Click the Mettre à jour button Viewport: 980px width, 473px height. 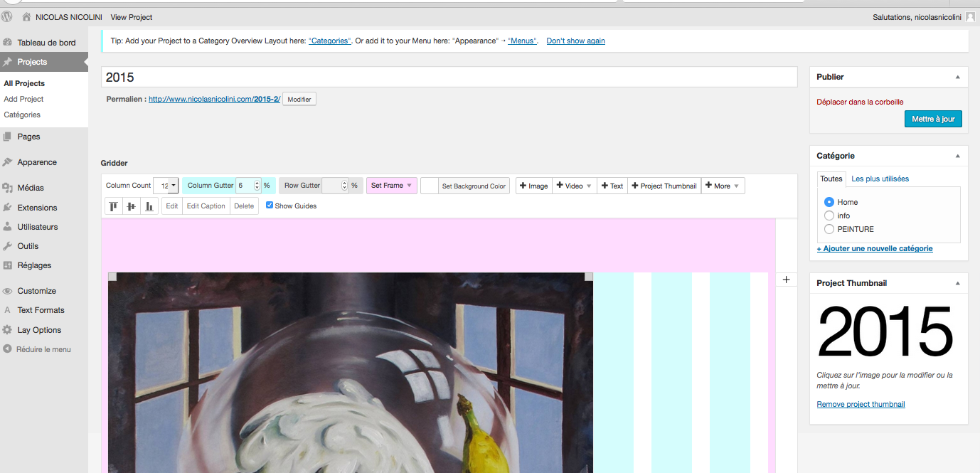tap(933, 119)
